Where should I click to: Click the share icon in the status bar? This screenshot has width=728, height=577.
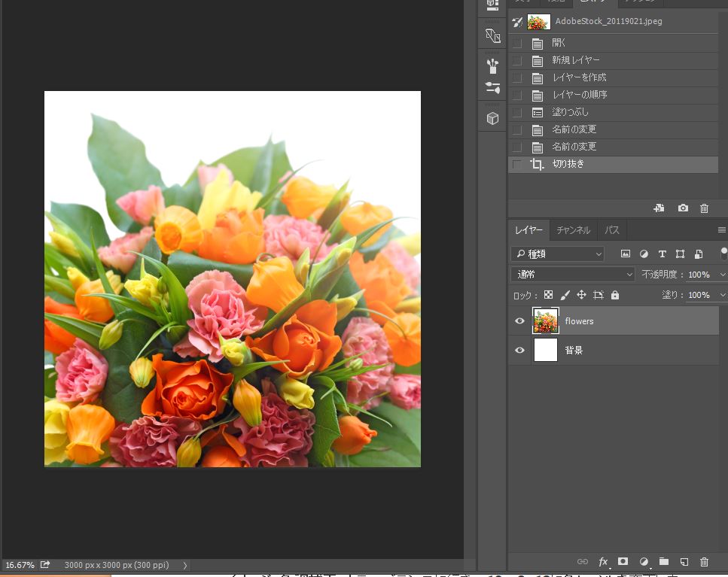click(45, 564)
